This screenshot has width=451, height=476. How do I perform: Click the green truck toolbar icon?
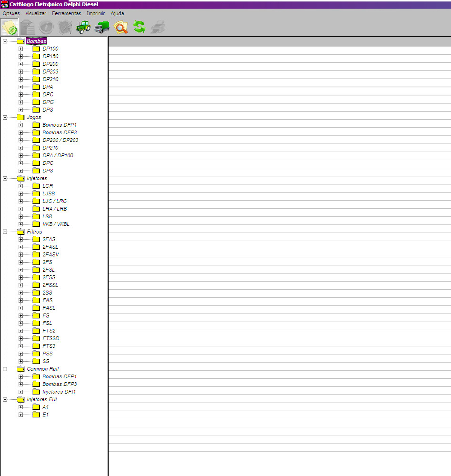tap(102, 27)
